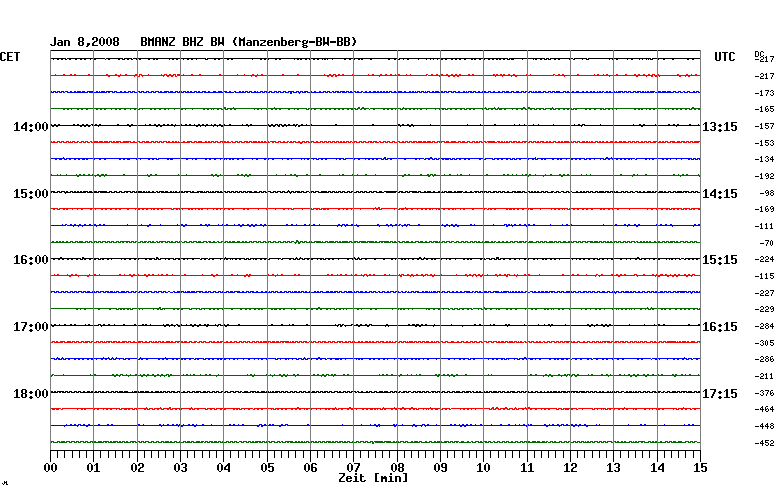
Task: Select the '15:00' CET time label
Action: [x=31, y=194]
